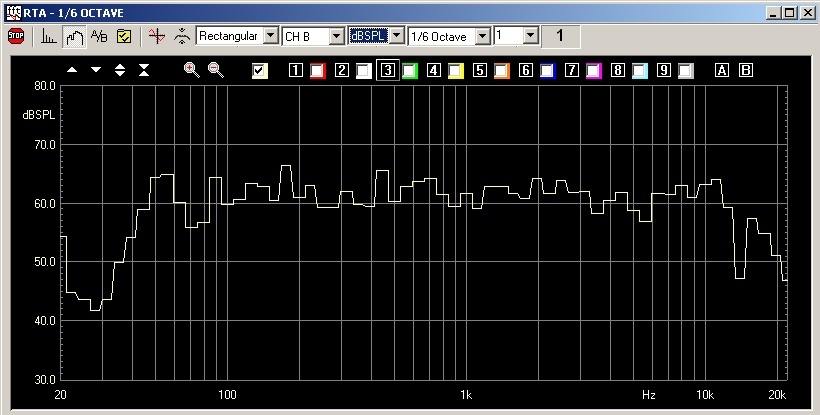Switch to bar graph display mode
820x415 pixels.
(x=49, y=36)
